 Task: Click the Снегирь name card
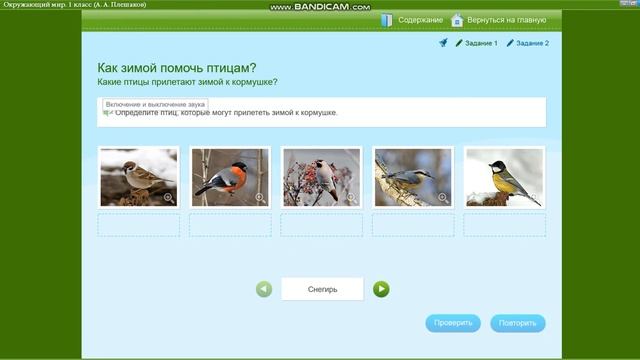(322, 289)
